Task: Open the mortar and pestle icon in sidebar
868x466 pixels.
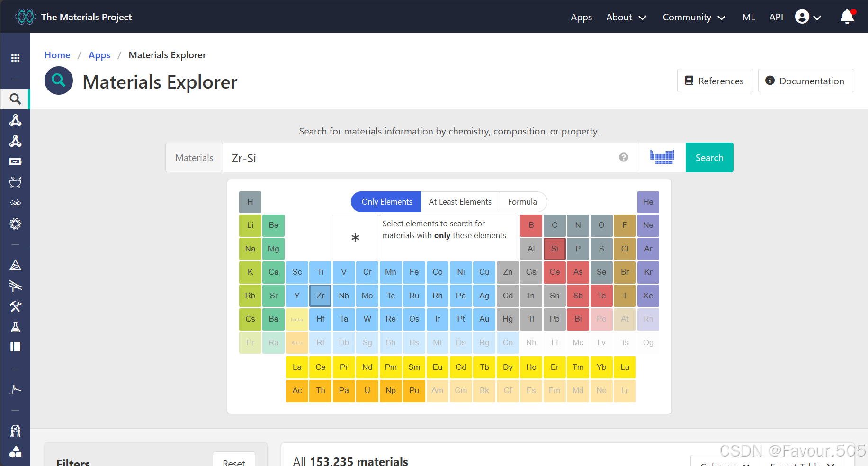Action: [x=15, y=182]
